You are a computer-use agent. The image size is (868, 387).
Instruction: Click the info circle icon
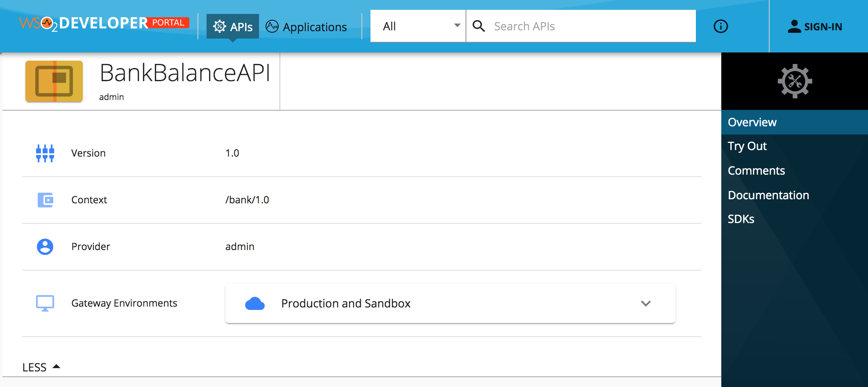[720, 26]
